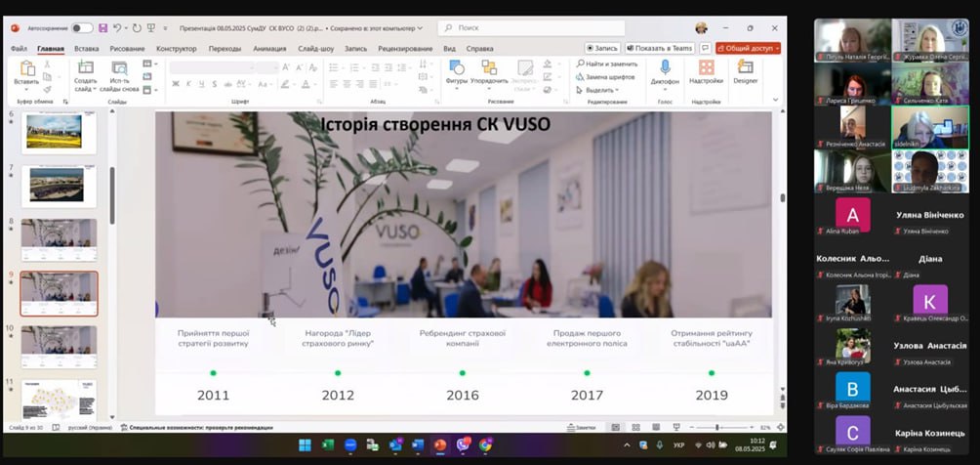Image resolution: width=980 pixels, height=465 pixels.
Task: Clear all text formatting
Action: [312, 67]
